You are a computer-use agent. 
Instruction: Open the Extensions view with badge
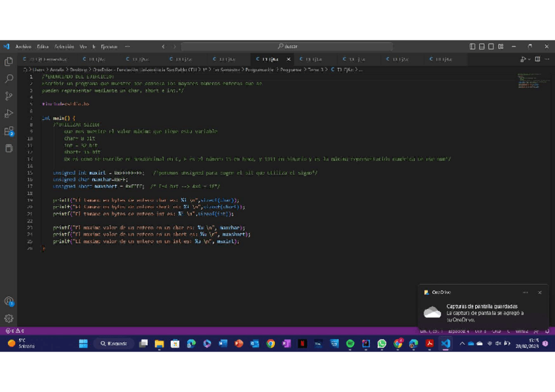coord(9,132)
